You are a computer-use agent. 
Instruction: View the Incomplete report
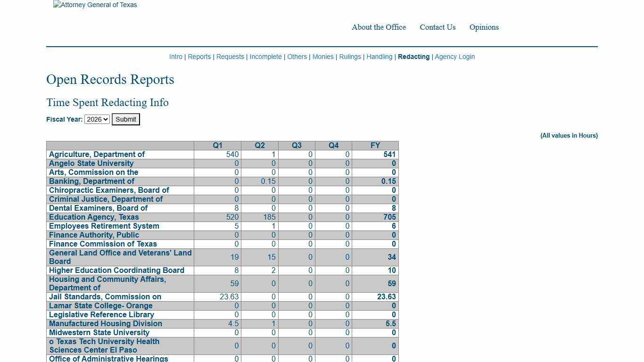pos(265,57)
